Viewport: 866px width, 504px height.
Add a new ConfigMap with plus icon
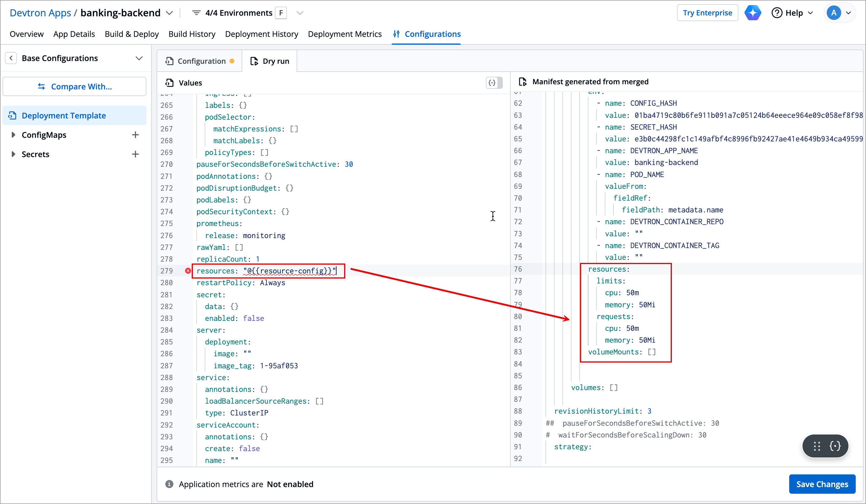point(135,135)
